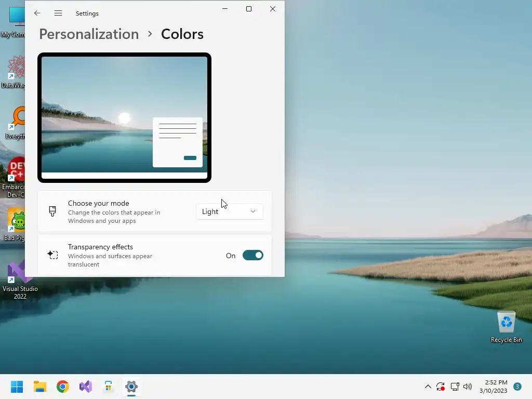Launch Google Chrome from the taskbar
Image resolution: width=532 pixels, height=399 pixels.
pyautogui.click(x=63, y=387)
